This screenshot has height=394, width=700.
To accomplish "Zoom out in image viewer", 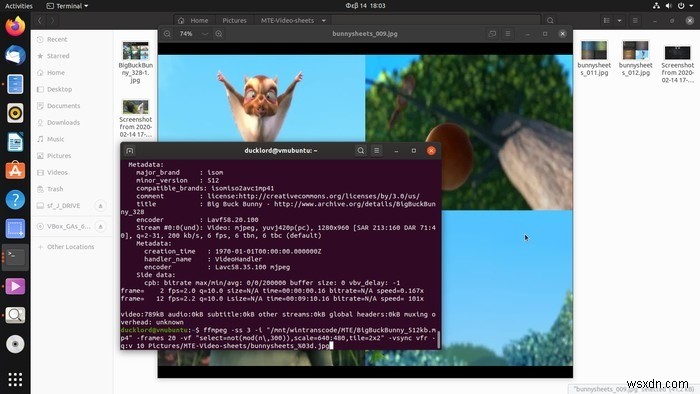I will click(x=167, y=34).
